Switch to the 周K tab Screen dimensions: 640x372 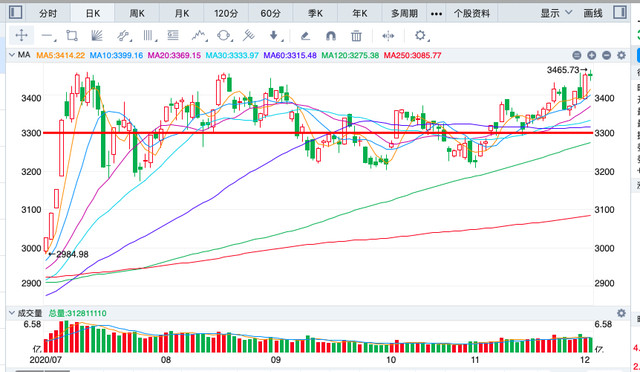pos(137,13)
